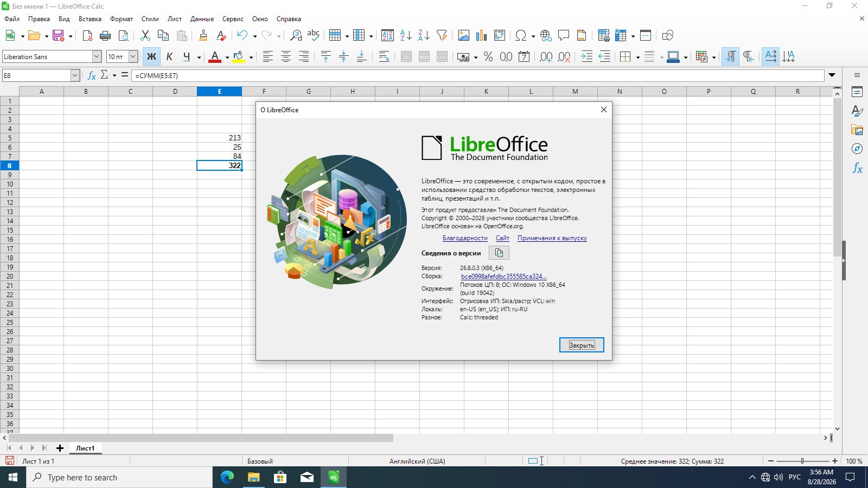Click the document-modified save indicator in status bar
The width and height of the screenshot is (868, 488).
click(x=9, y=461)
